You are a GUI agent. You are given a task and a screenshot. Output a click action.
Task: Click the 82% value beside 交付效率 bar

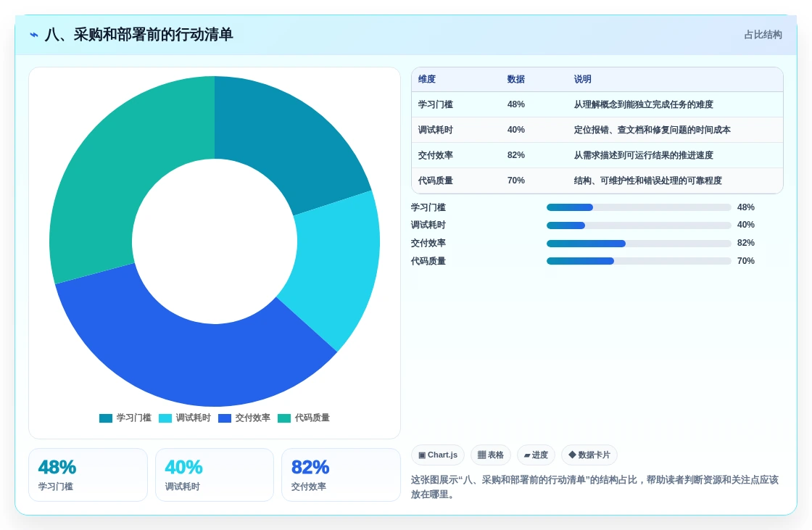(x=746, y=243)
